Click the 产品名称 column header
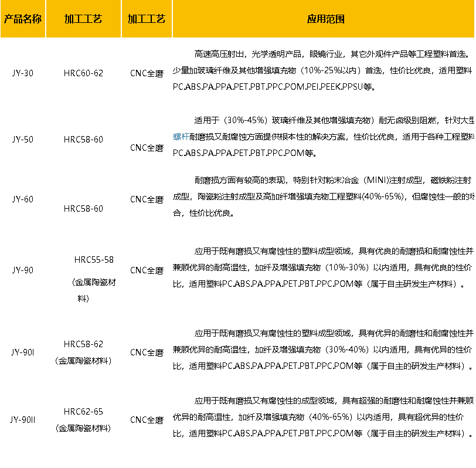The image size is (476, 468). click(23, 19)
